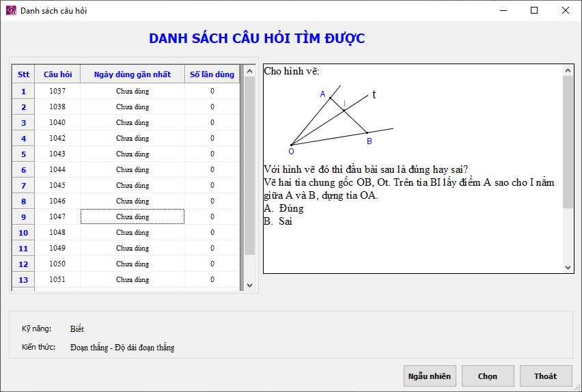This screenshot has height=392, width=582.
Task: Select question 1051 cell
Action: [57, 279]
